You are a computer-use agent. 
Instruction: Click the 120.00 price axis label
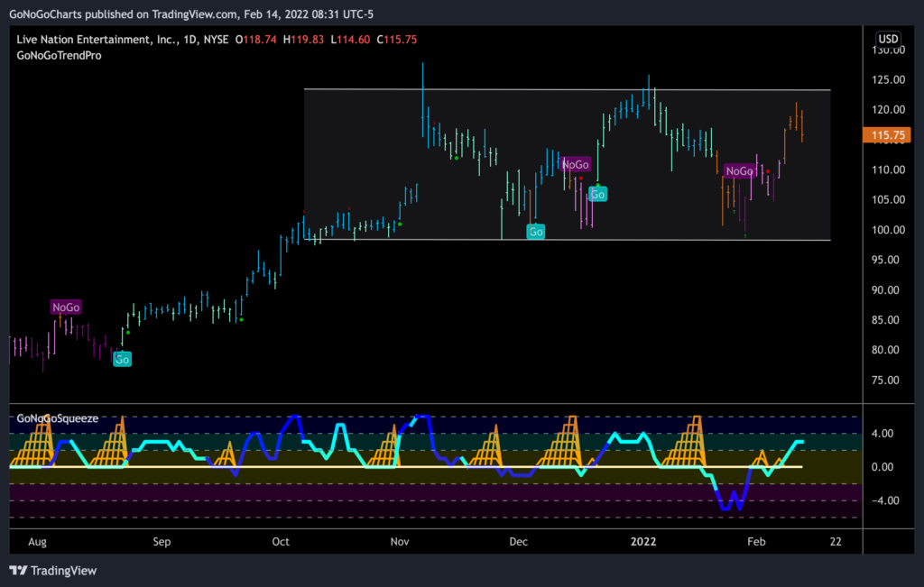click(x=888, y=109)
